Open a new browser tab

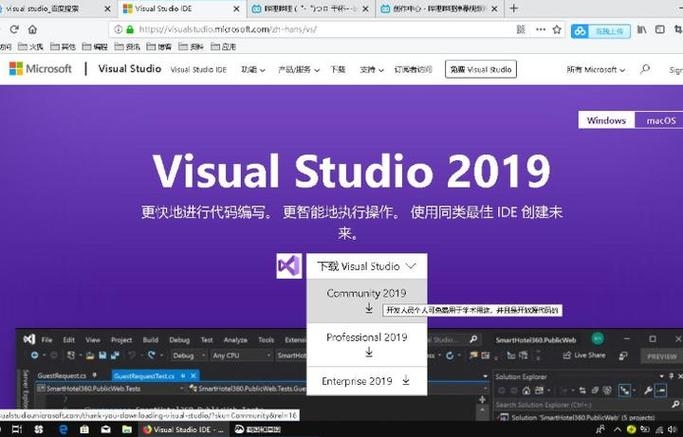[514, 8]
